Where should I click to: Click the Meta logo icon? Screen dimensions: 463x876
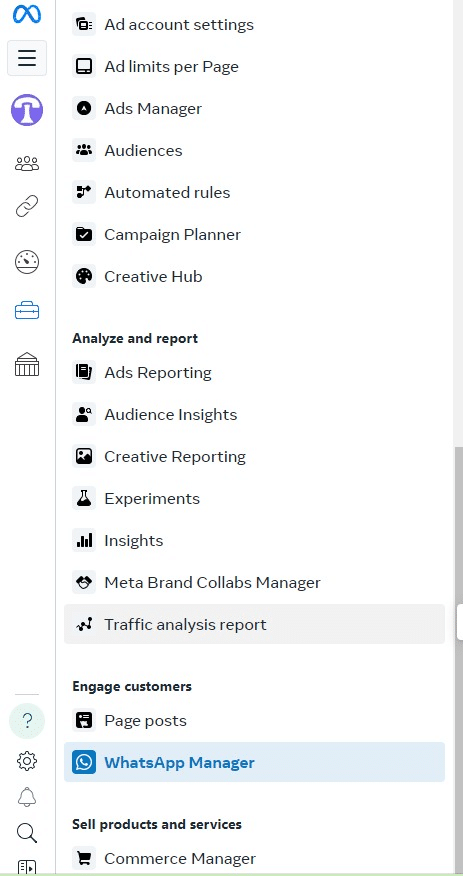click(x=27, y=14)
